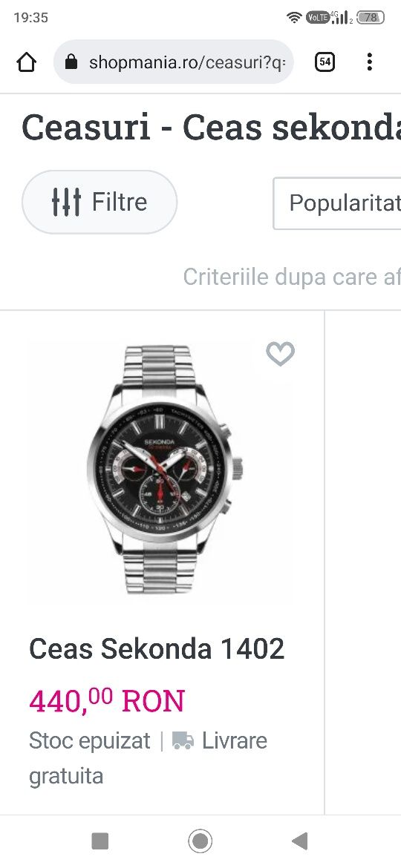401x868 pixels.
Task: Tap the Ceasuri - Ceas sekonda heading
Action: 211,128
